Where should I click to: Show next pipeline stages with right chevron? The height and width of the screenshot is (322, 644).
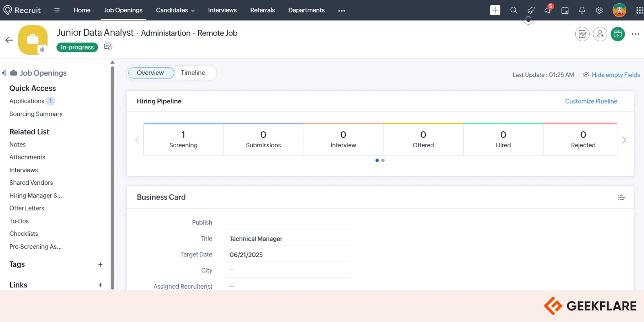point(624,140)
